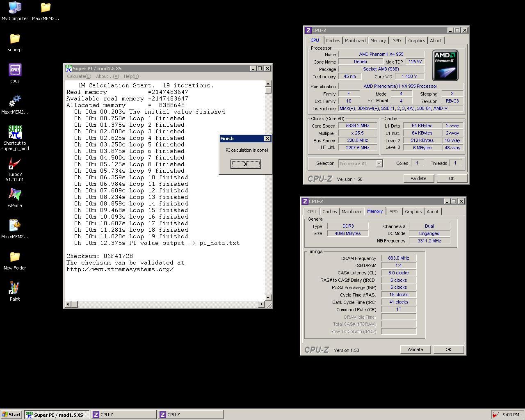Screen dimensions: 525x420
Task: Switch to SPD tab in upper CPU-Z window
Action: (x=397, y=41)
